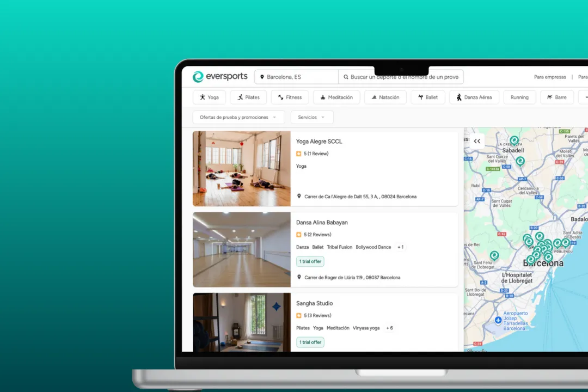The width and height of the screenshot is (588, 392).
Task: Click the location pin icon beside Barcelona, ES
Action: point(262,77)
